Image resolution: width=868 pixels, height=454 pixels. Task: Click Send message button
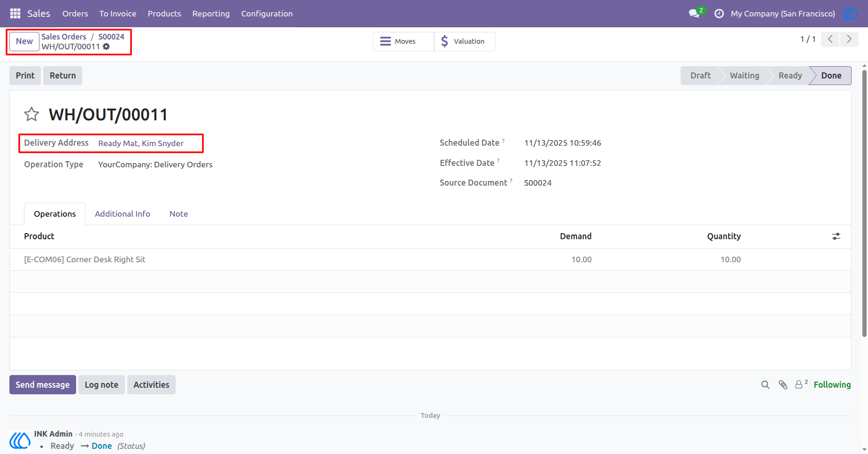click(x=43, y=385)
